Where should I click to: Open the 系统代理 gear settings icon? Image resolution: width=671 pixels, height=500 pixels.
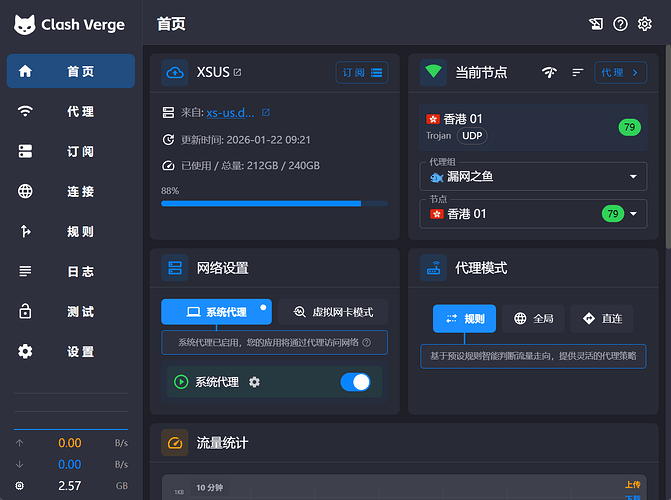pyautogui.click(x=254, y=382)
